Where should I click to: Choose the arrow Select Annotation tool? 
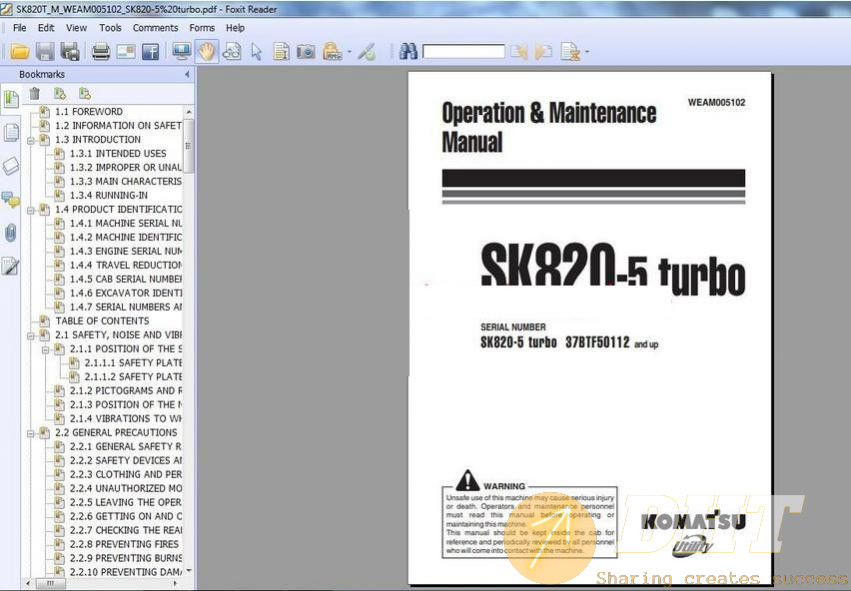coord(256,52)
